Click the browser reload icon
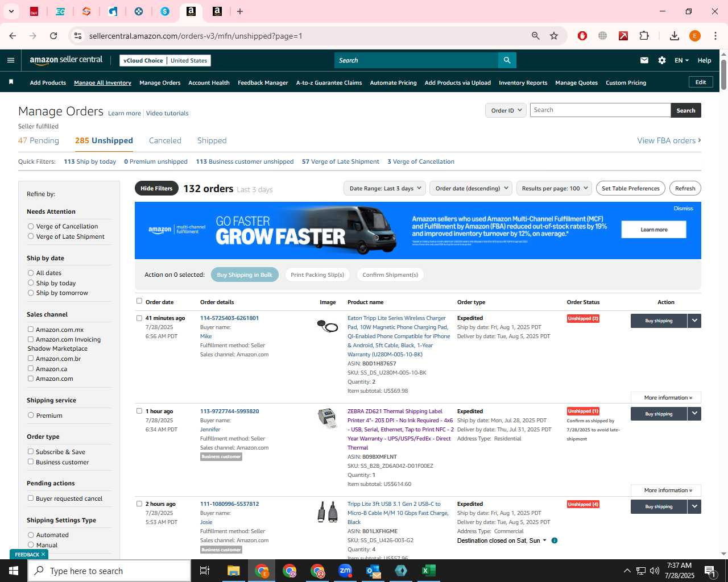This screenshot has width=728, height=582. [x=53, y=36]
